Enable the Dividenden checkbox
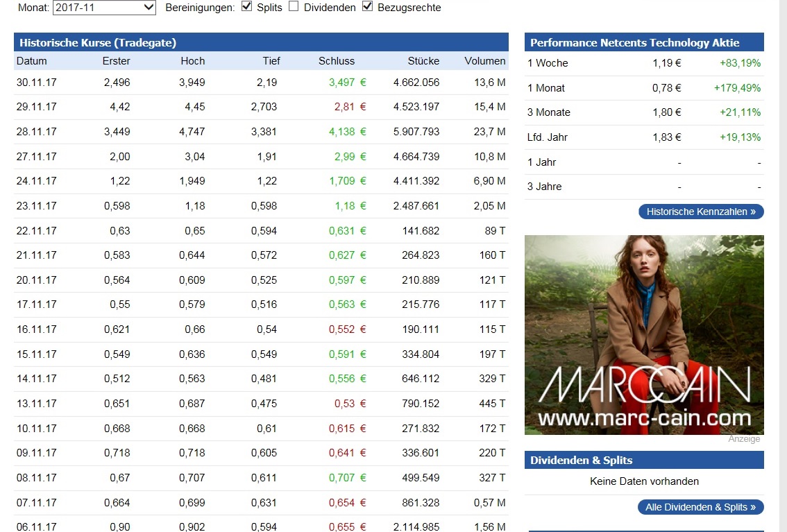The width and height of the screenshot is (787, 532). click(294, 7)
